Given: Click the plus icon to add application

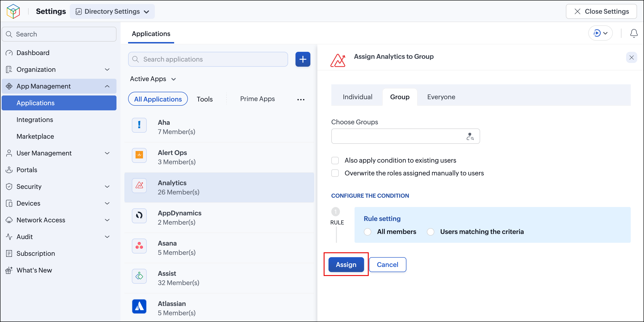Looking at the screenshot, I should (303, 59).
